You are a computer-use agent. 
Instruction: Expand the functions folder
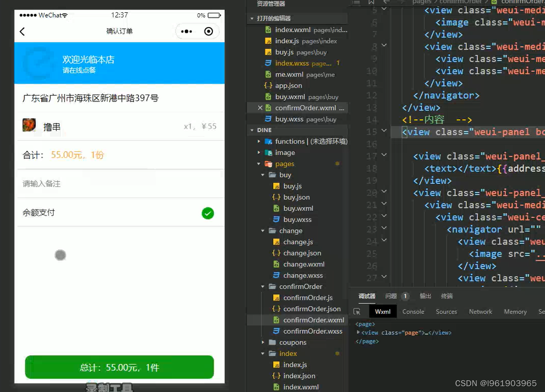pos(259,141)
